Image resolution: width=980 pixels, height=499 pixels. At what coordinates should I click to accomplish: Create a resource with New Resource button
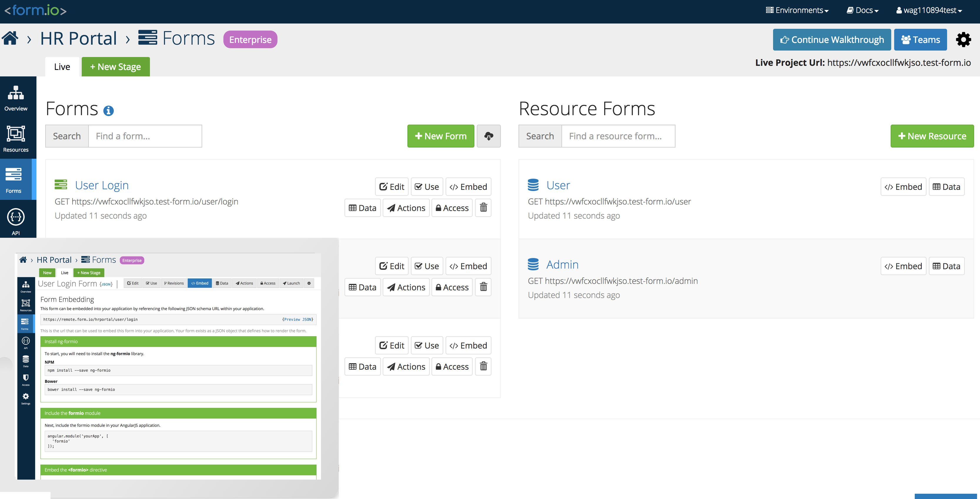[x=932, y=136]
